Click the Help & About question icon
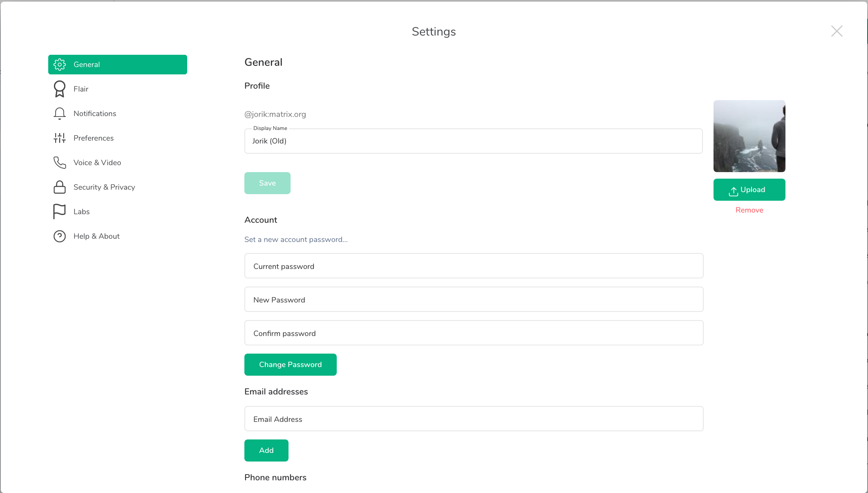This screenshot has height=493, width=868. pos(60,236)
